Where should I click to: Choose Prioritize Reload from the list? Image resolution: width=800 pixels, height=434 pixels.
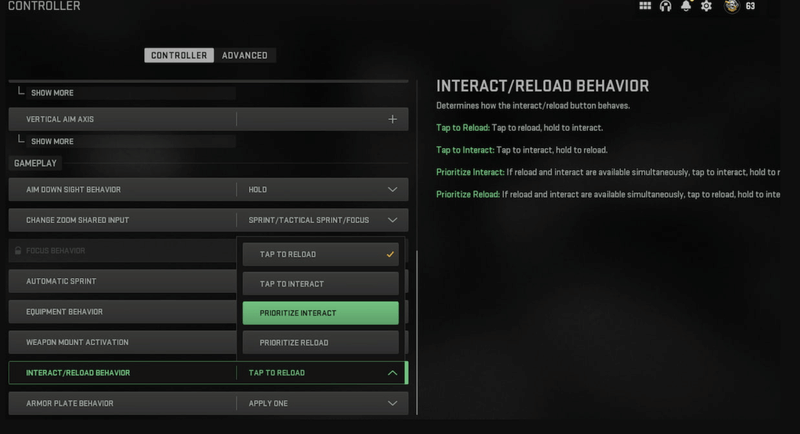(x=320, y=343)
